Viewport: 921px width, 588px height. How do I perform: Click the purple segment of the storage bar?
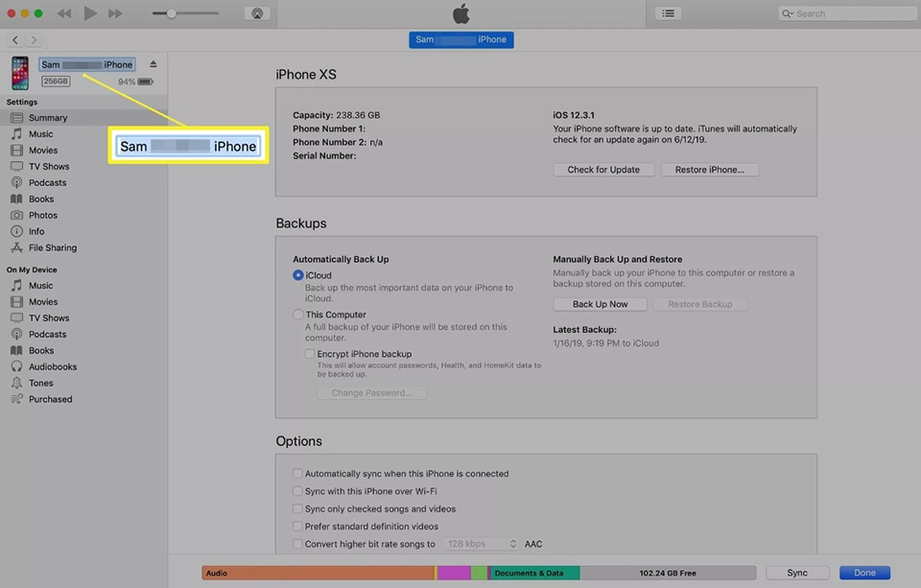pyautogui.click(x=454, y=573)
